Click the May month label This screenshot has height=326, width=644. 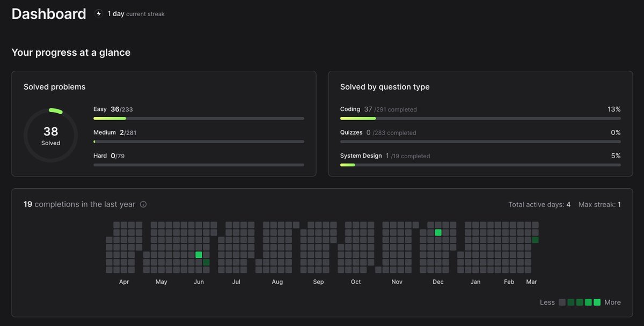[x=161, y=282]
